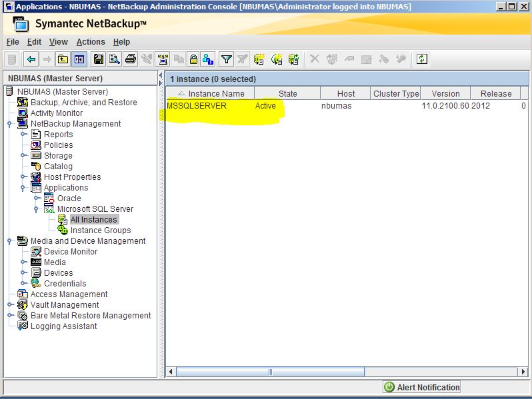This screenshot has height=399, width=532.
Task: Click the horizontal scrollbar left arrow
Action: (171, 372)
